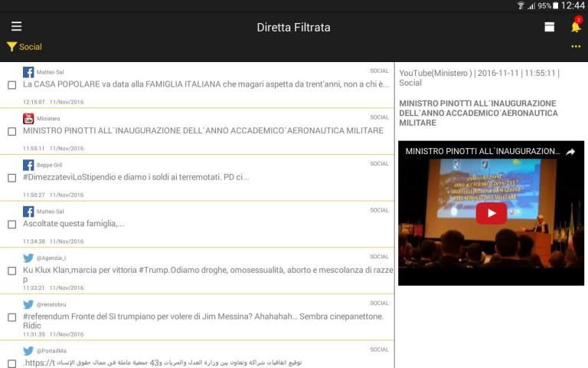Click the video title in the player

tap(482, 152)
